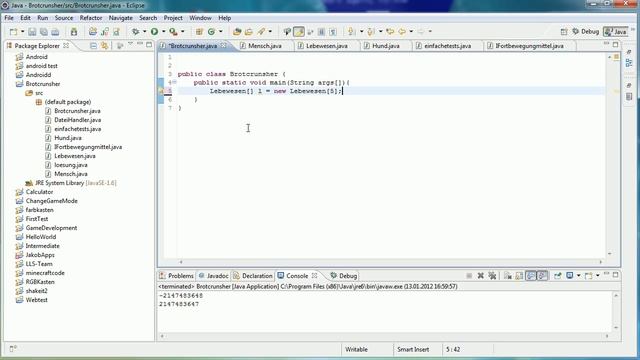Toggle Show Console When Error Changes

(x=542, y=276)
